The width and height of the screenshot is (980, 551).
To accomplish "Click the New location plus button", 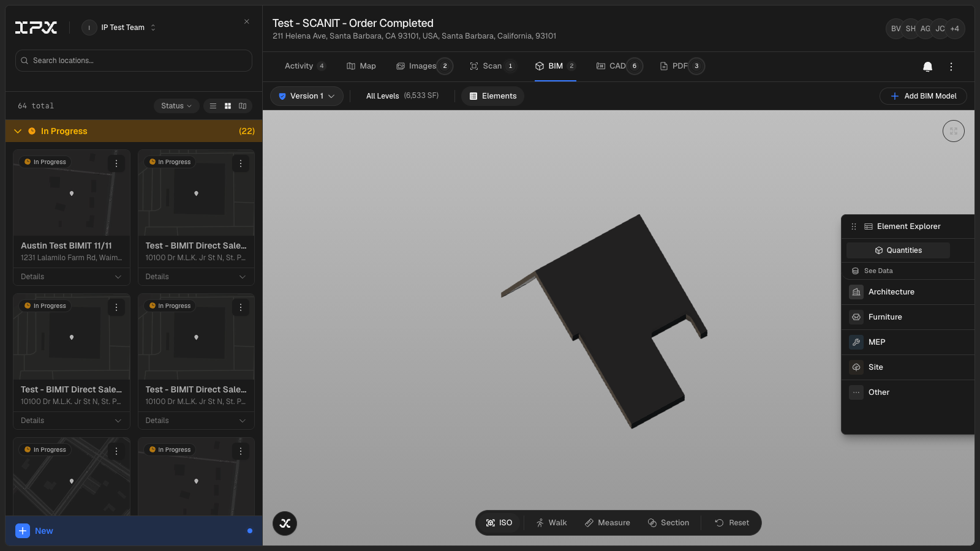I will (23, 531).
